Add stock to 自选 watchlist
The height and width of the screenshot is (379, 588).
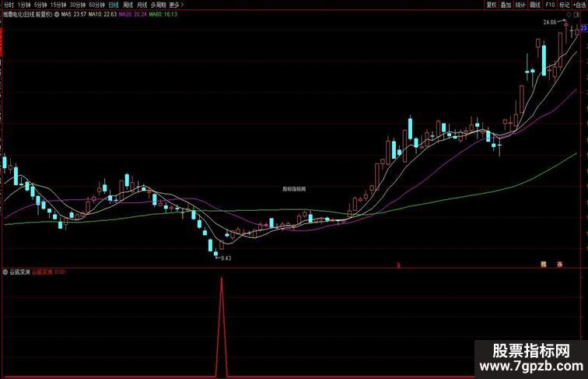579,5
